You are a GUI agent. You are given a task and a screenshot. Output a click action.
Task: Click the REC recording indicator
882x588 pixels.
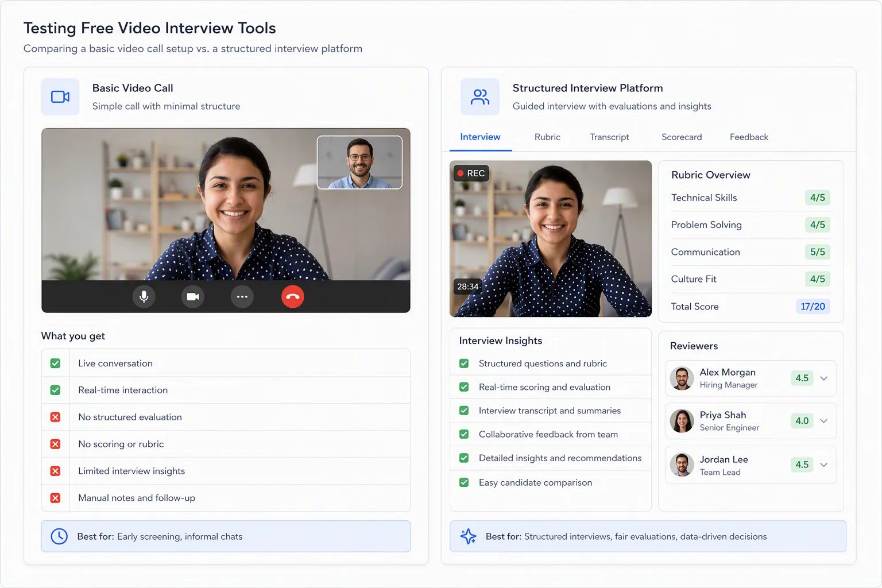tap(471, 173)
